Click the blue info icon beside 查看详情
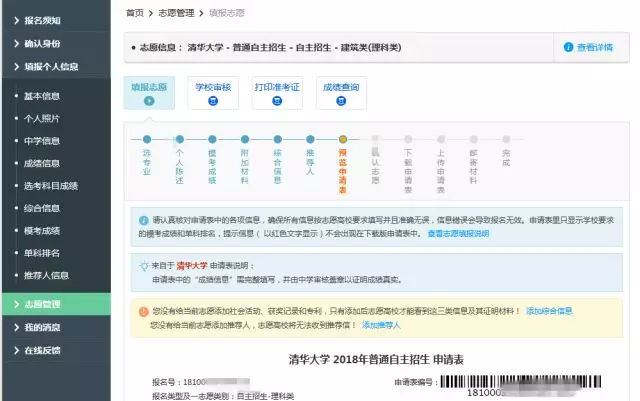This screenshot has height=401, width=640. click(568, 47)
